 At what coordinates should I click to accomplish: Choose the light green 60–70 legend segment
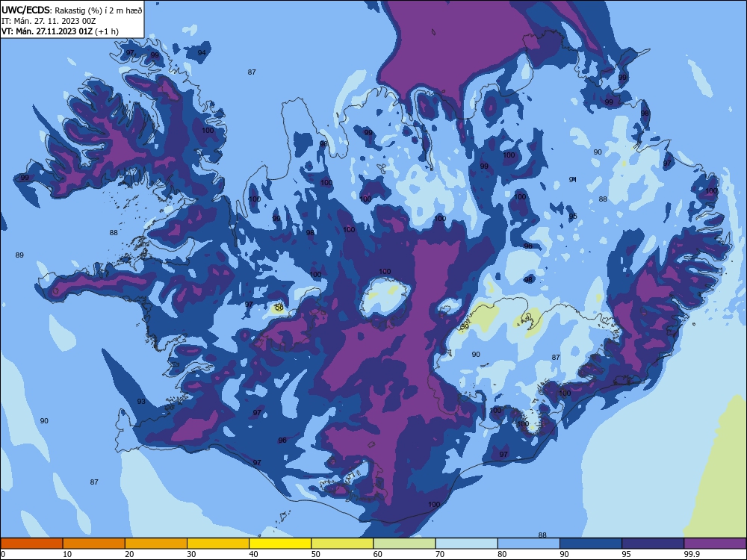(x=404, y=544)
